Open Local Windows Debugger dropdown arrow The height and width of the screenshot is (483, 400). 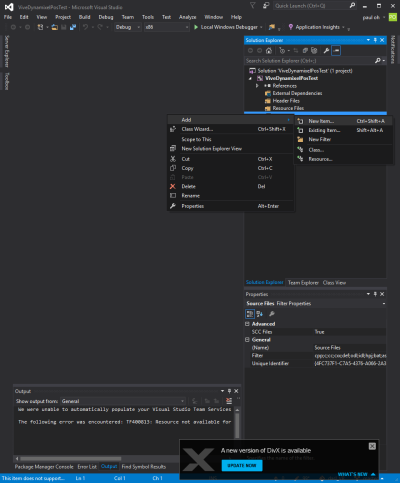pos(261,27)
